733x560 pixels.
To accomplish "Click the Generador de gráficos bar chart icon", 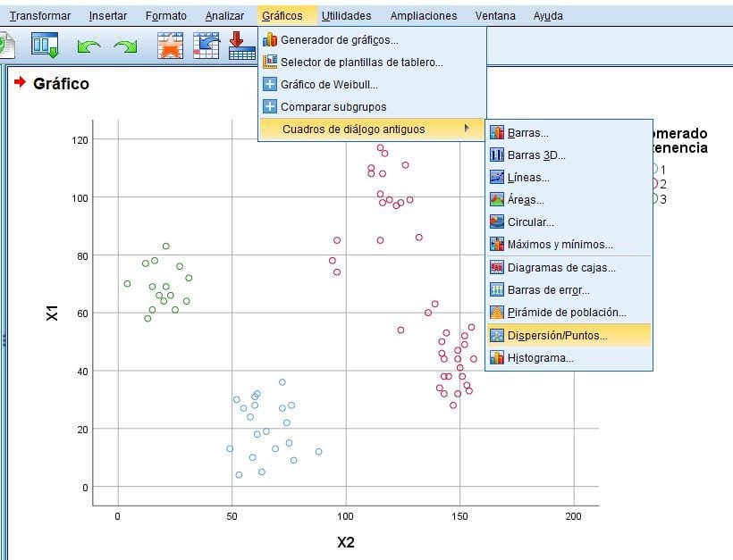I will tap(270, 39).
